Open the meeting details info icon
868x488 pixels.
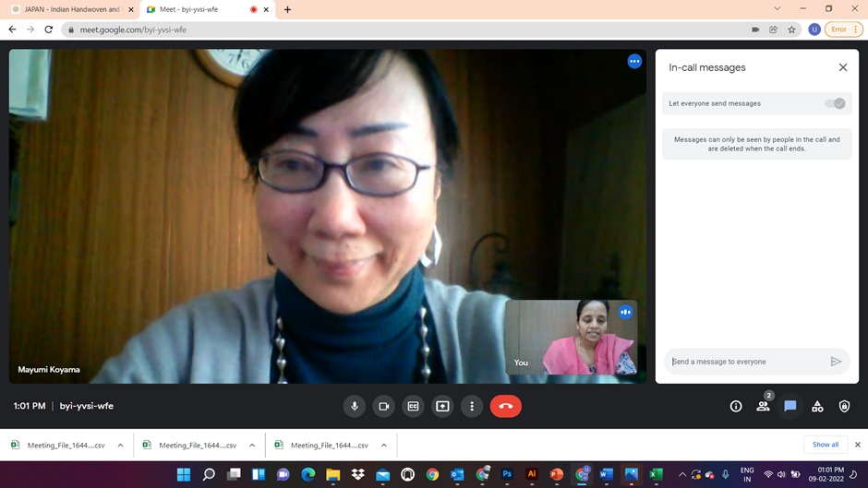[736, 406]
